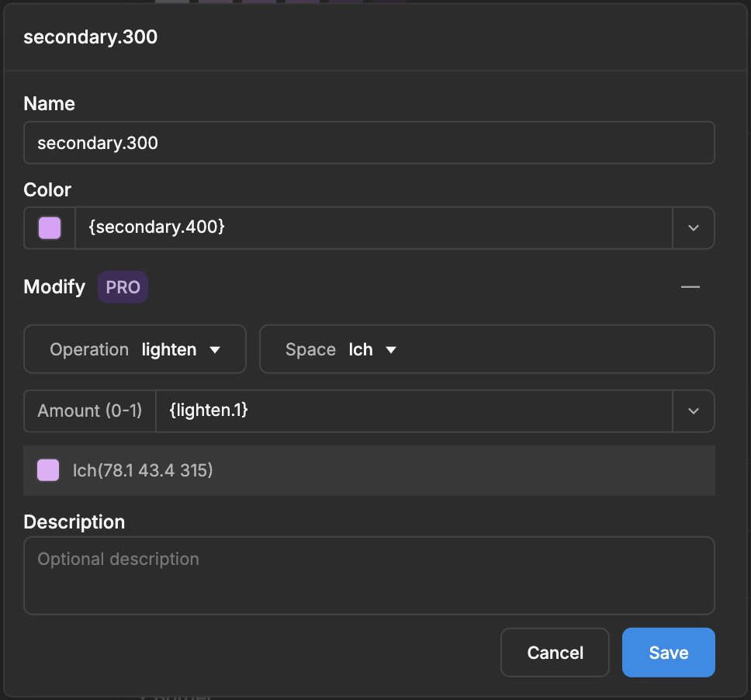The height and width of the screenshot is (700, 751).
Task: Click the Color value field showing {secondary.400}
Action: tap(374, 227)
